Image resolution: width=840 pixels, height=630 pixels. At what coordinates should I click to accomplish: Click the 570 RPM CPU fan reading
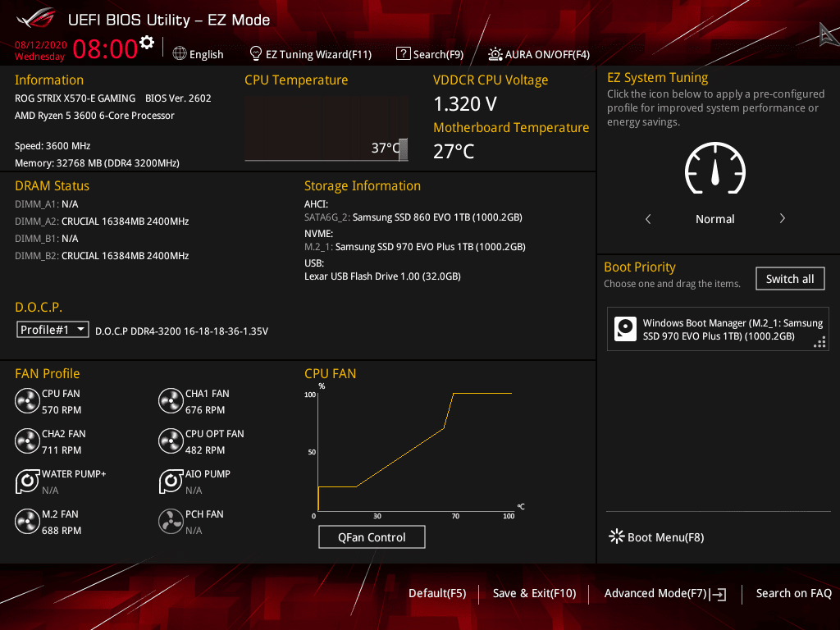[x=62, y=410]
